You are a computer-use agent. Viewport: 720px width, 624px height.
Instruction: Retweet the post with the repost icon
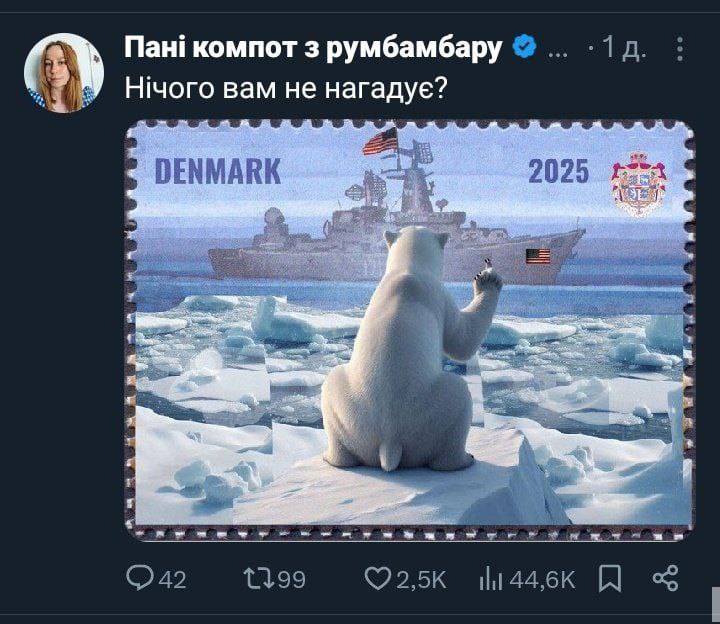pos(256,578)
